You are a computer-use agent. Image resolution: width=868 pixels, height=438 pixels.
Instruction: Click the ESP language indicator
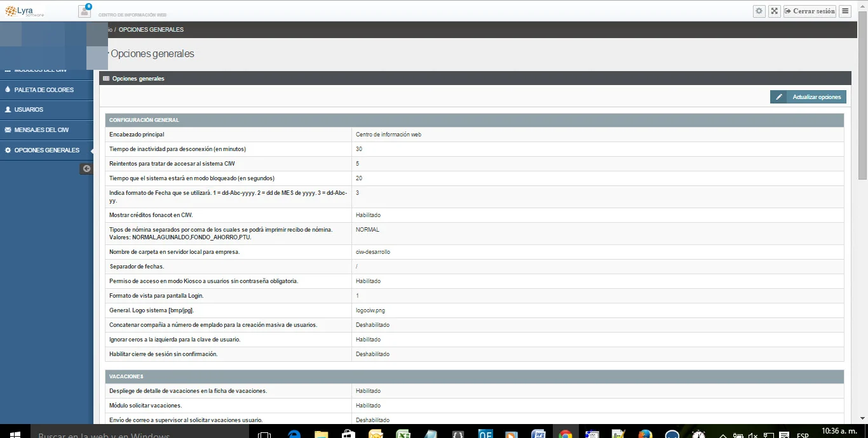803,435
